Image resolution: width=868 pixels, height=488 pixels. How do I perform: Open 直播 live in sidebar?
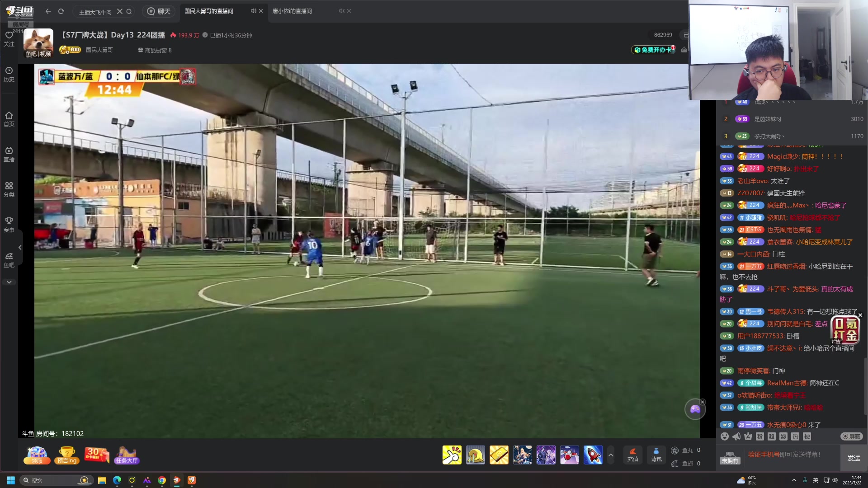(x=9, y=155)
